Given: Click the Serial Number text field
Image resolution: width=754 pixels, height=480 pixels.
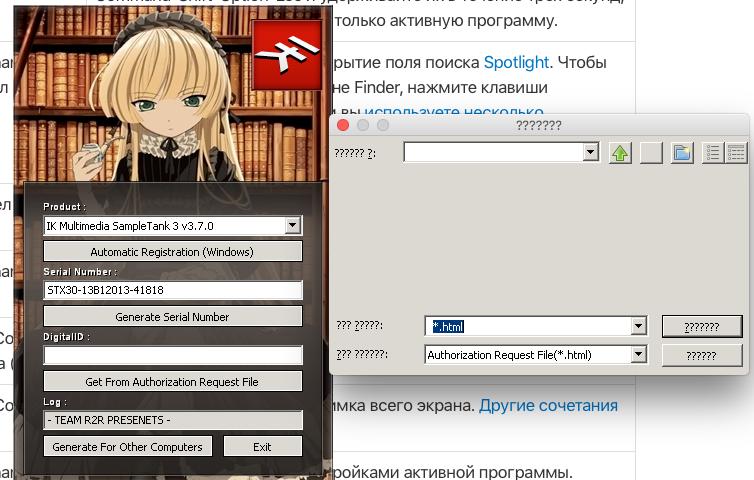Looking at the screenshot, I should coord(172,290).
